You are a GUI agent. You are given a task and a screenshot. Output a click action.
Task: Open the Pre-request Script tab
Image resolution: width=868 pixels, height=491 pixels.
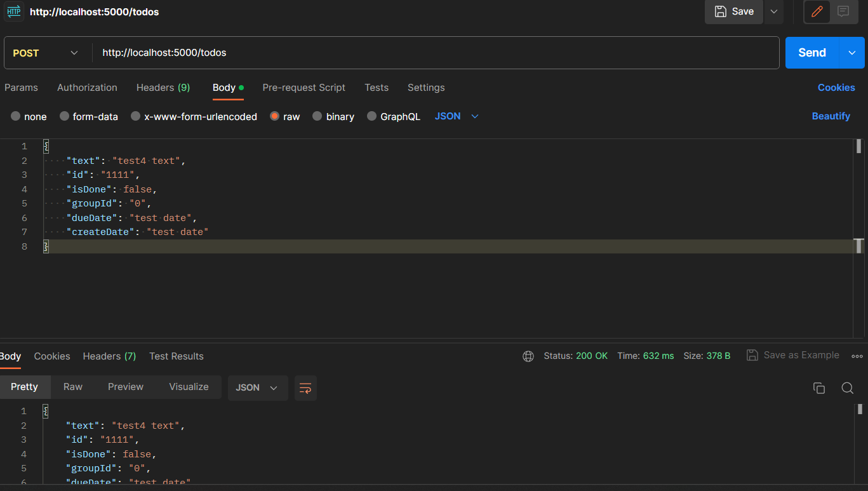[x=304, y=88]
